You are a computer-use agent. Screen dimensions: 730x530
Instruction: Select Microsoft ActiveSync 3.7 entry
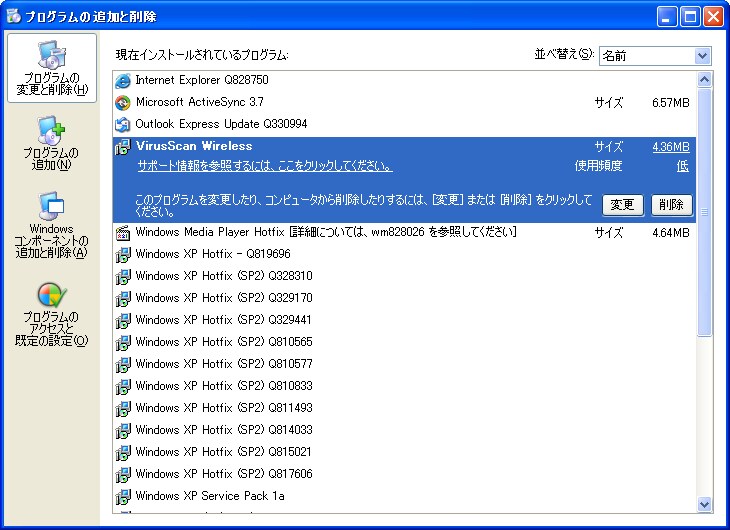coord(404,102)
